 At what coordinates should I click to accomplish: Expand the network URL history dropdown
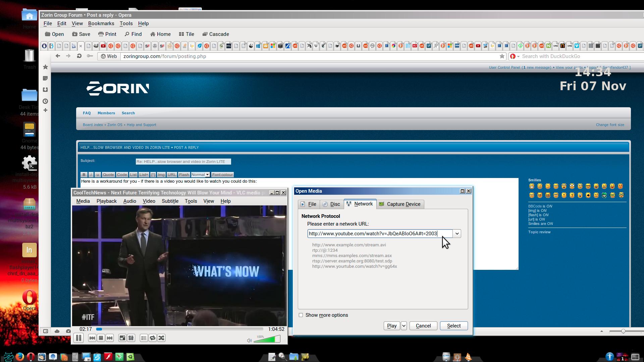click(457, 234)
